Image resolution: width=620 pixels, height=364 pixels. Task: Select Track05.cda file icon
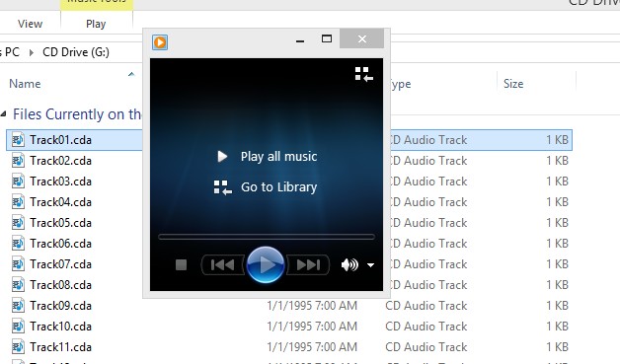tap(18, 223)
